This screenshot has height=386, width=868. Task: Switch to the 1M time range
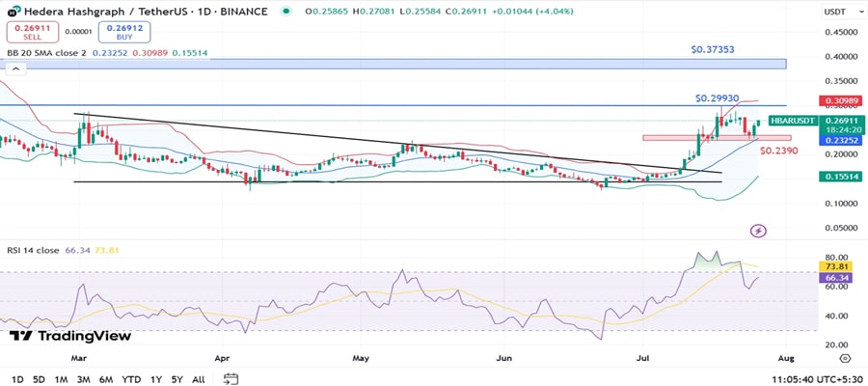point(61,379)
